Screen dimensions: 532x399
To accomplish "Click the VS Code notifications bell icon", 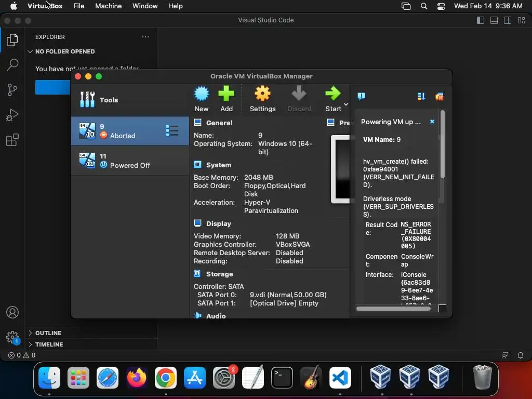I will 521,355.
